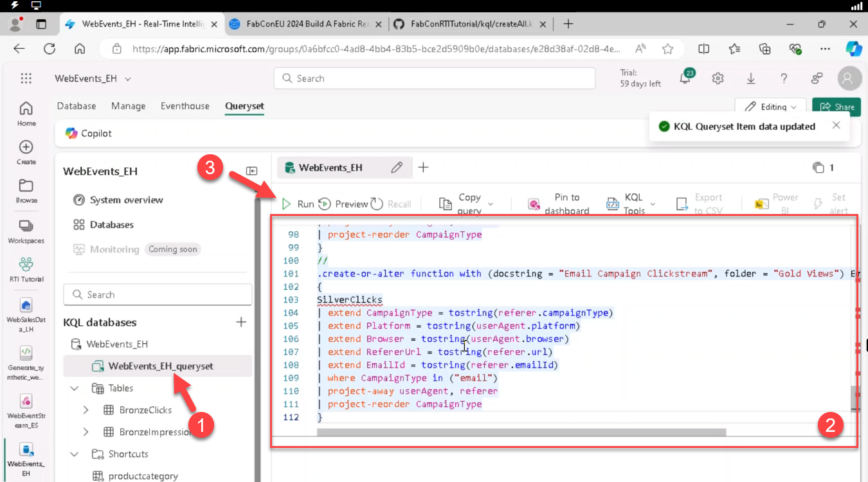Viewport: 868px width, 482px height.
Task: Add a KQL database with the plus icon
Action: [241, 322]
